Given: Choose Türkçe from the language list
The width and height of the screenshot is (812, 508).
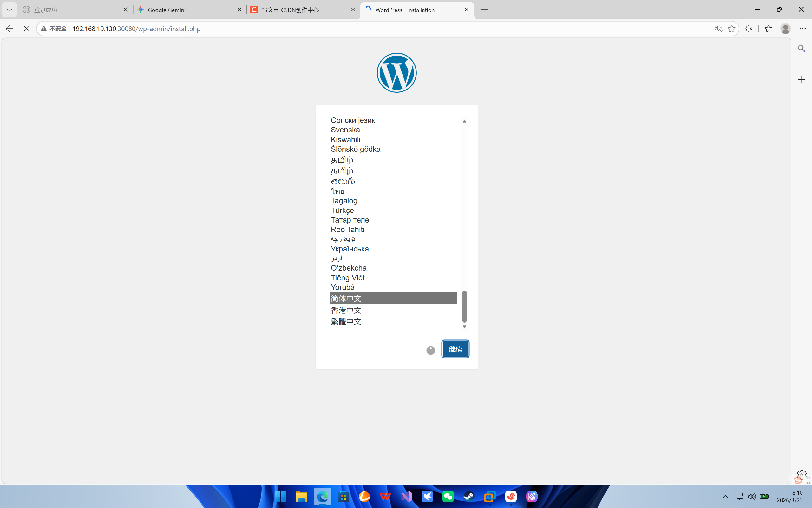Looking at the screenshot, I should pyautogui.click(x=393, y=211).
